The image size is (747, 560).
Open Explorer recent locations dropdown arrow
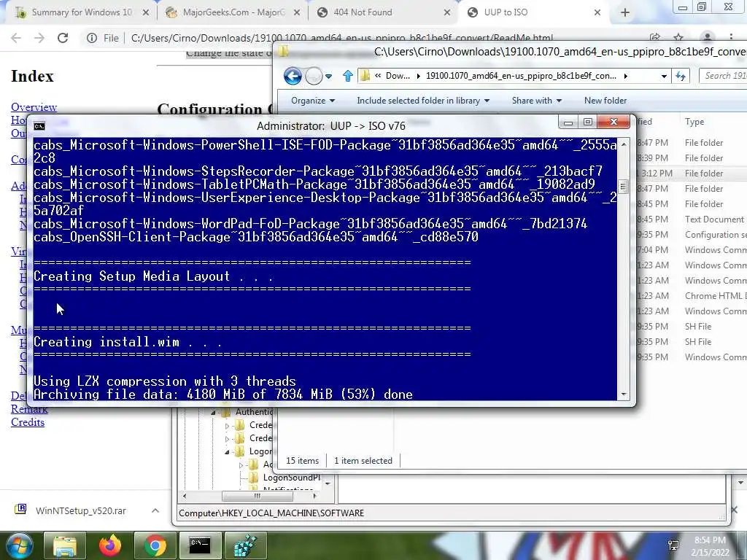328,76
